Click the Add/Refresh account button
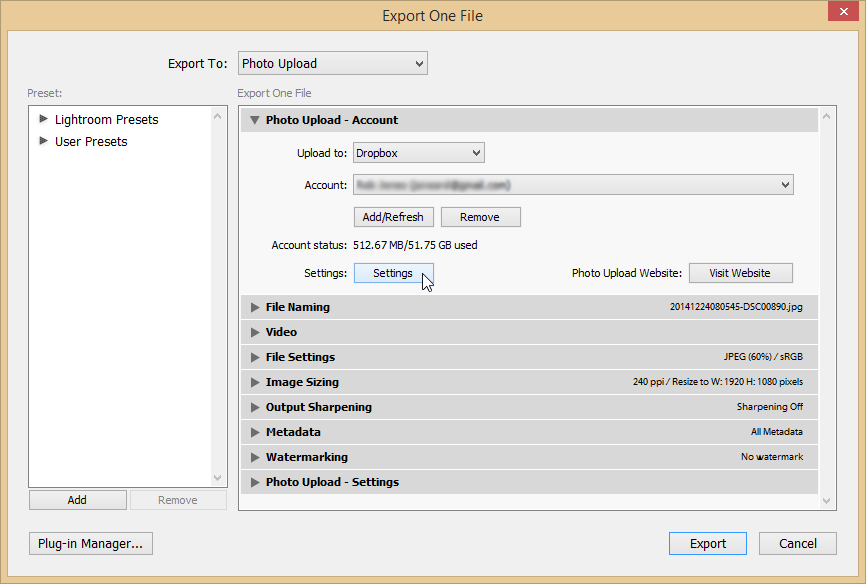 (393, 217)
